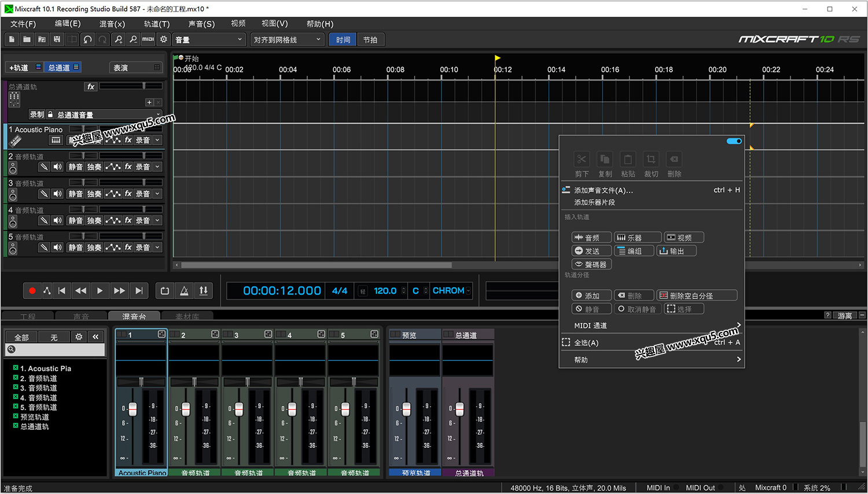Expand MIDI 通道 submenu
Viewport: 868px width, 494px height.
(651, 326)
